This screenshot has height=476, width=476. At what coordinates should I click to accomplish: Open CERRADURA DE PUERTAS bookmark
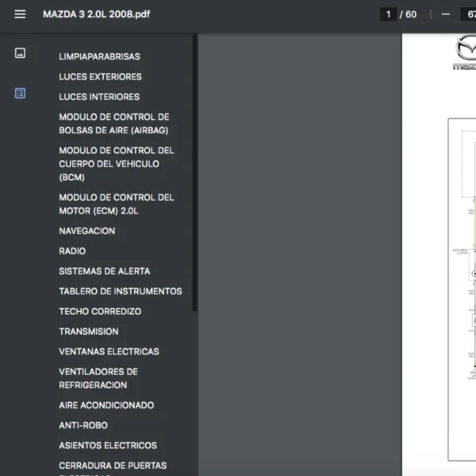click(x=113, y=467)
